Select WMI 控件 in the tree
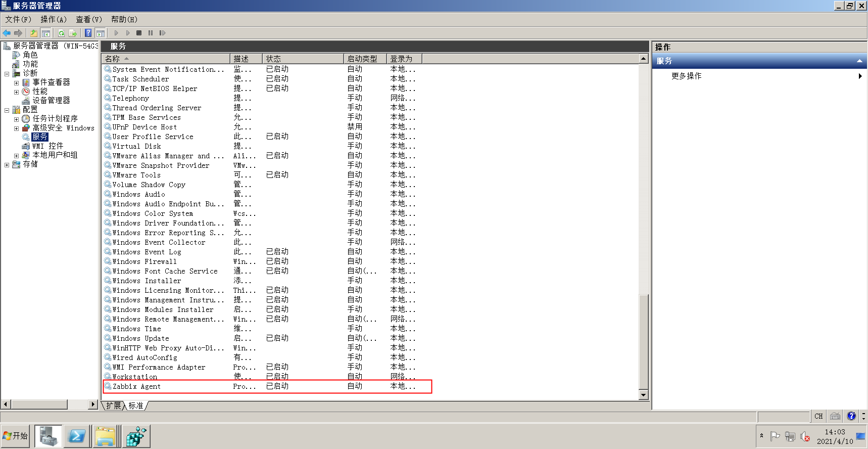The width and height of the screenshot is (868, 449). pyautogui.click(x=47, y=146)
